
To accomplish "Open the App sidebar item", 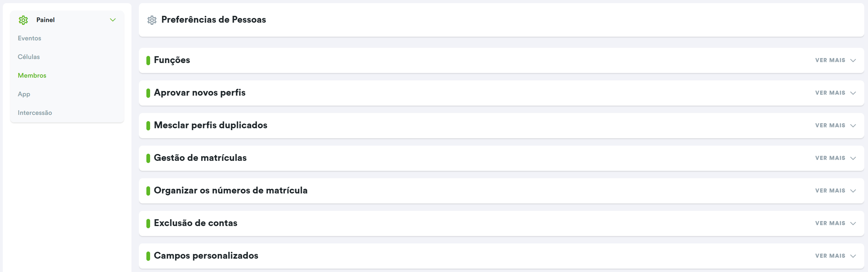I will click(x=24, y=94).
